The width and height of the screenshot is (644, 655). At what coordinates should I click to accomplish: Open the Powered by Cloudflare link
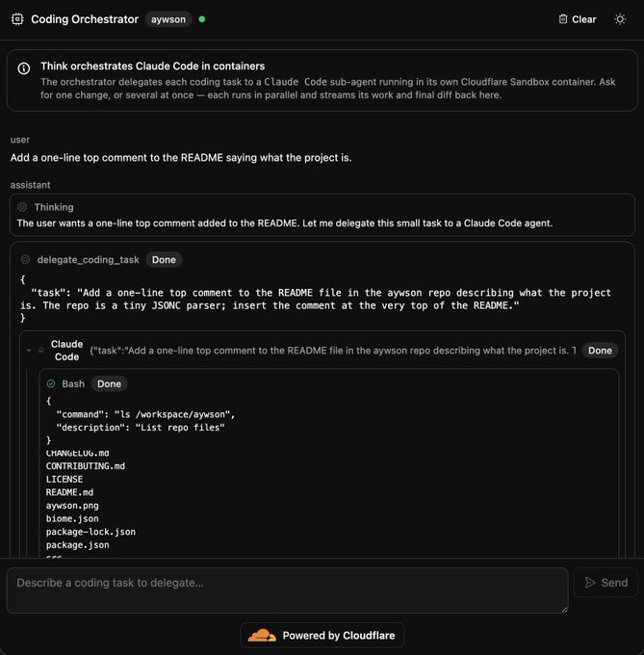(322, 636)
